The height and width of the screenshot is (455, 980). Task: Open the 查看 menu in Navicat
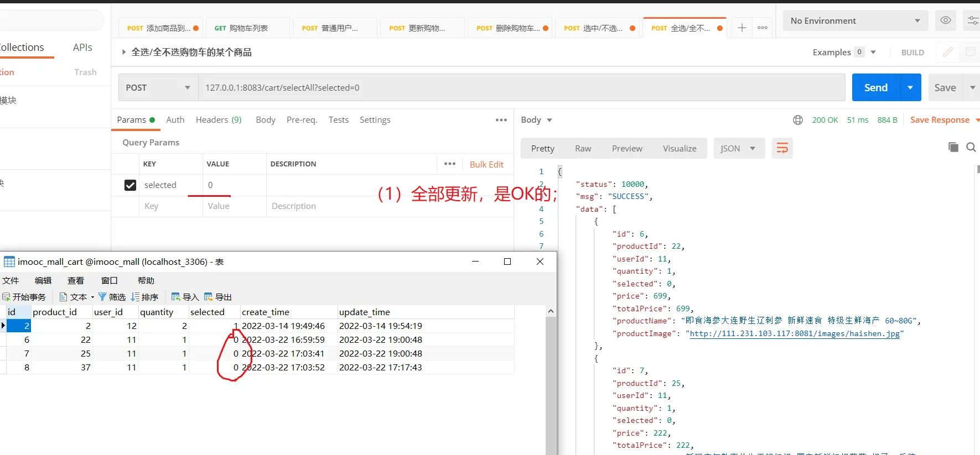[x=76, y=280]
